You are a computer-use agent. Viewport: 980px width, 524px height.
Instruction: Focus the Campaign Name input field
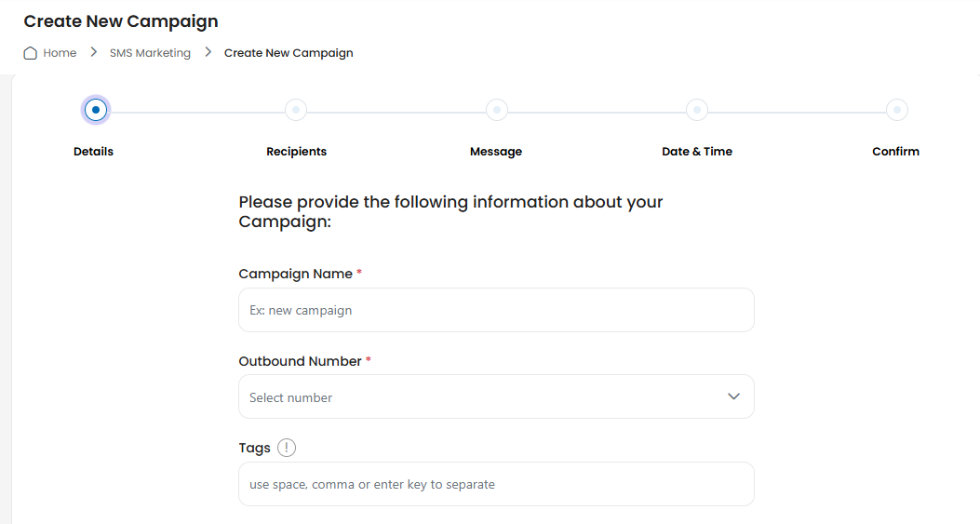click(x=496, y=310)
